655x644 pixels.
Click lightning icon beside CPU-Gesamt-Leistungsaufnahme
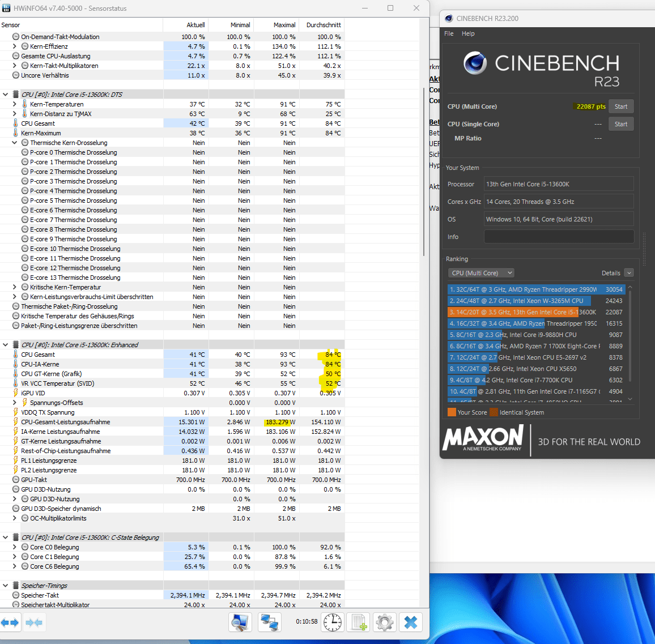[15, 422]
